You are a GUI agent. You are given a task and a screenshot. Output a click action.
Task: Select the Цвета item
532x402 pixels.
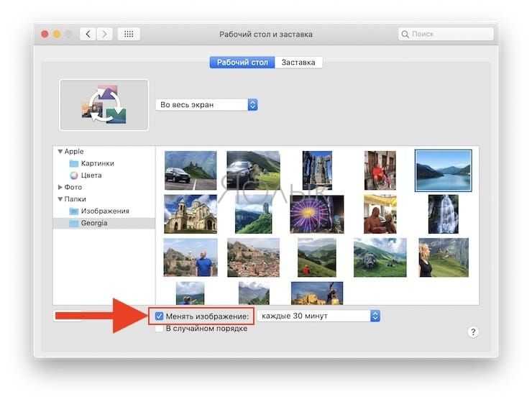91,175
